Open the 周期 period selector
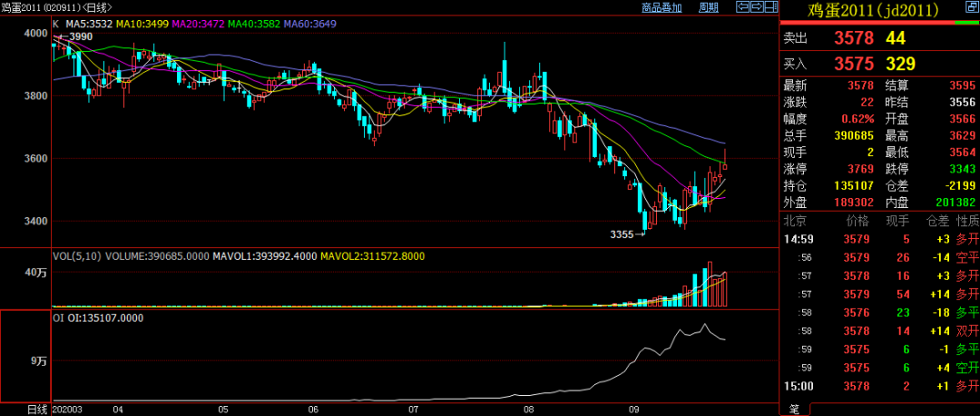 [x=708, y=7]
